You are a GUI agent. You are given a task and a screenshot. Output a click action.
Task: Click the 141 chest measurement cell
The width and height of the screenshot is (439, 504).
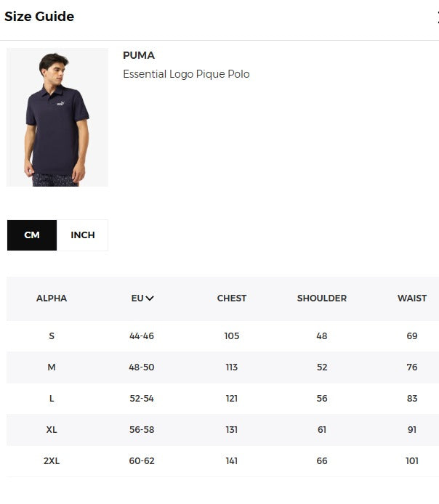[x=232, y=461]
